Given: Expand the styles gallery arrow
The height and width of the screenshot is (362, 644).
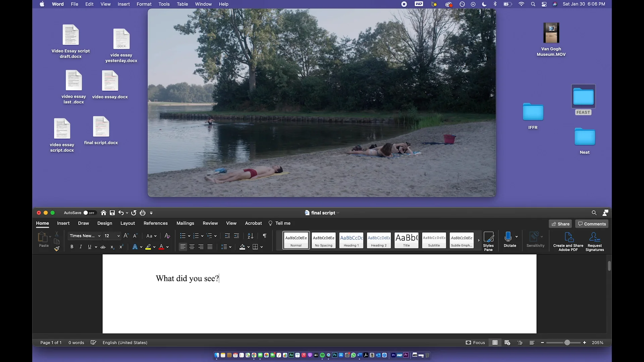Looking at the screenshot, I should [479, 240].
